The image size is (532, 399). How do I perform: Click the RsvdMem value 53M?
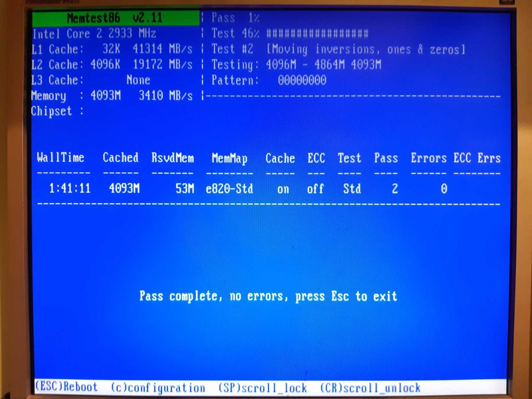tap(185, 189)
